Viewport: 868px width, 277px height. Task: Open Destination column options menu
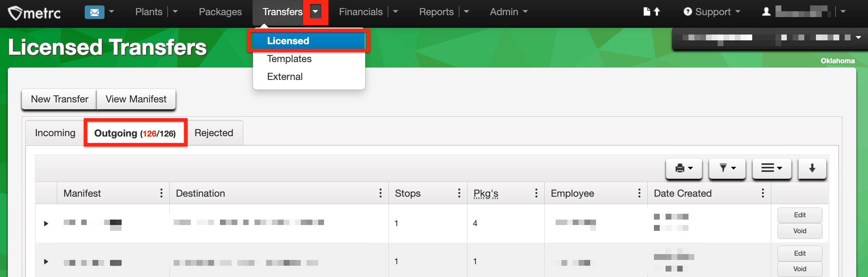(380, 193)
